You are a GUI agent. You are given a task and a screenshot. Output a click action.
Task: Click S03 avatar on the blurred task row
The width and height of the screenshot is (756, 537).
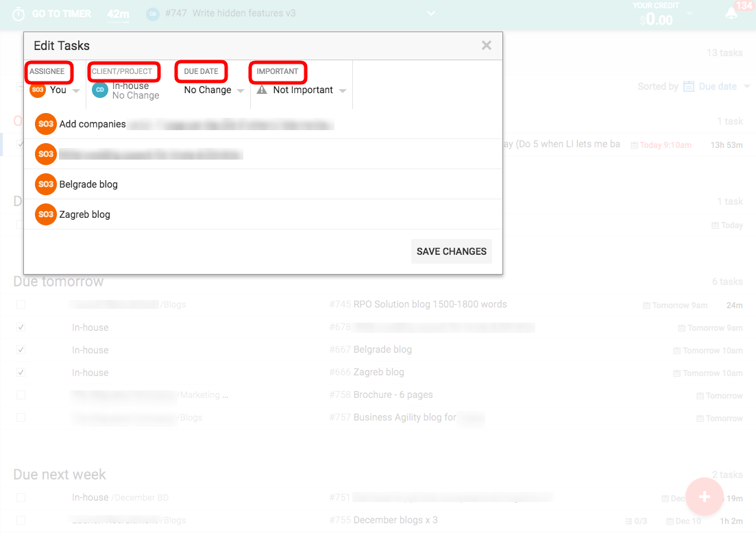(x=46, y=154)
